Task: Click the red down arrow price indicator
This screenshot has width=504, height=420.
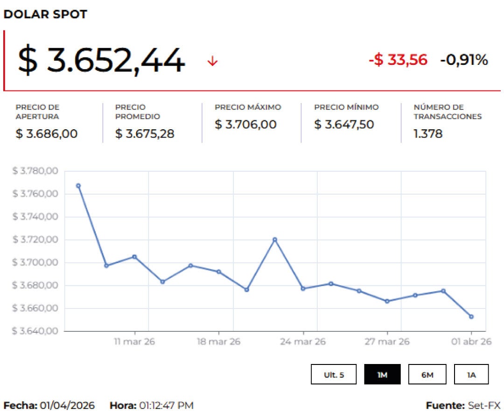Action: tap(212, 61)
